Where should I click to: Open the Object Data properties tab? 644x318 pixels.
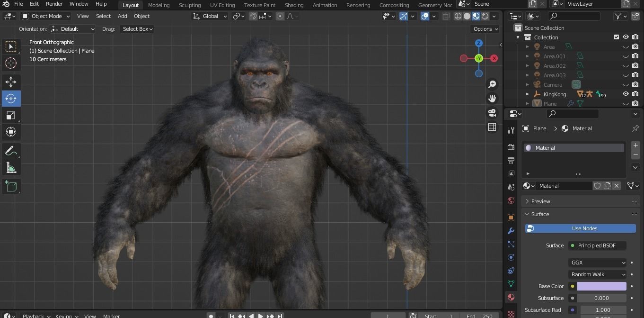click(511, 284)
